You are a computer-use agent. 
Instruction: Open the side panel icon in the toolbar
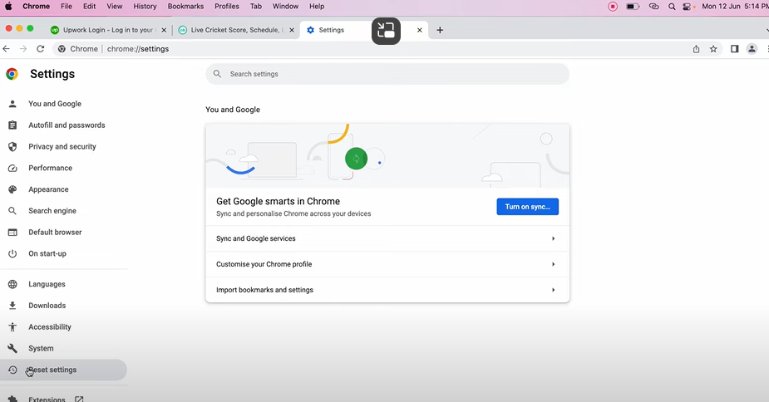[734, 49]
